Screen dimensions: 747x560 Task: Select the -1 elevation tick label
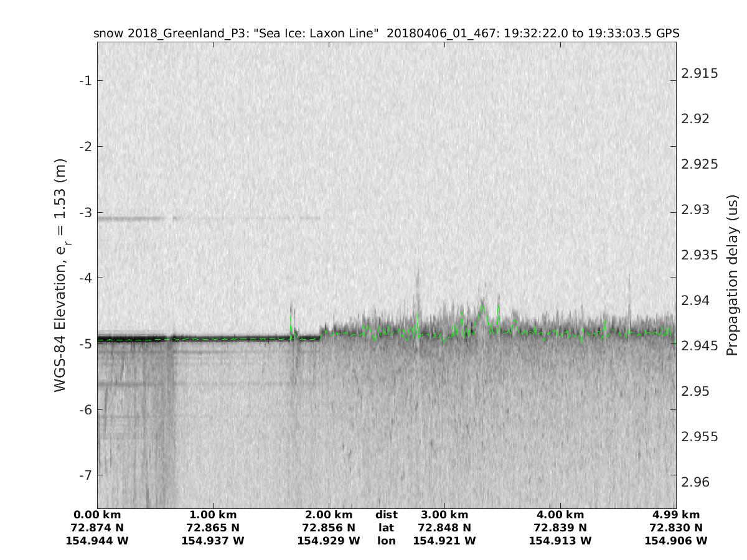tap(84, 81)
